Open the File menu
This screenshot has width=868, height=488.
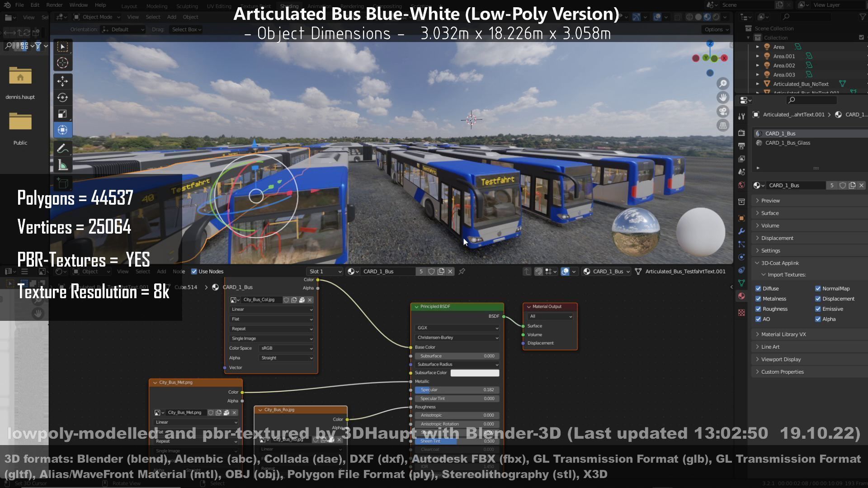(19, 5)
